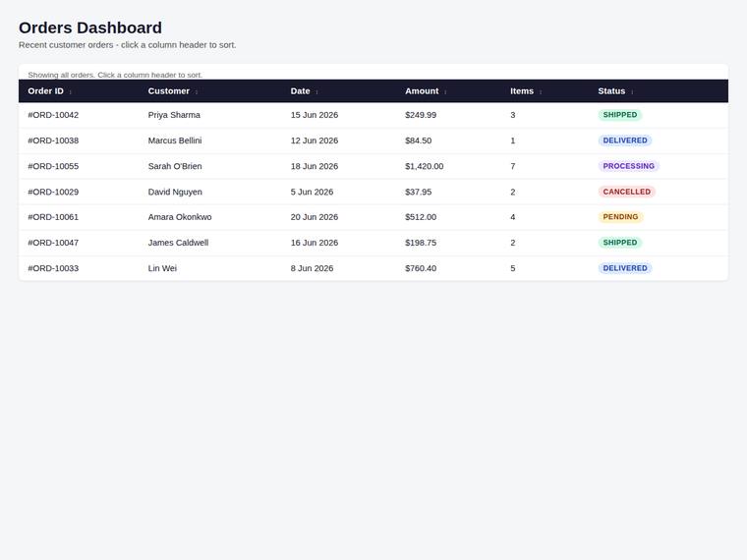Click the date 16 Jun 2026
The image size is (747, 560).
click(315, 243)
